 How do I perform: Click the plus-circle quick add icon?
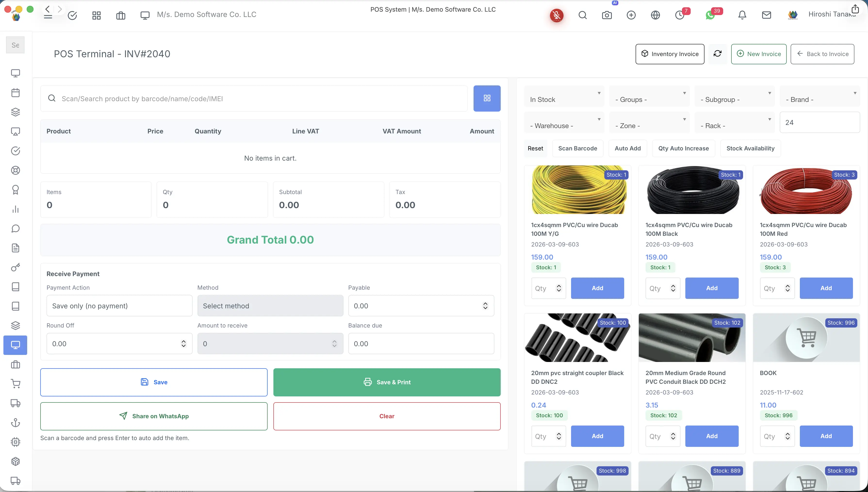631,15
